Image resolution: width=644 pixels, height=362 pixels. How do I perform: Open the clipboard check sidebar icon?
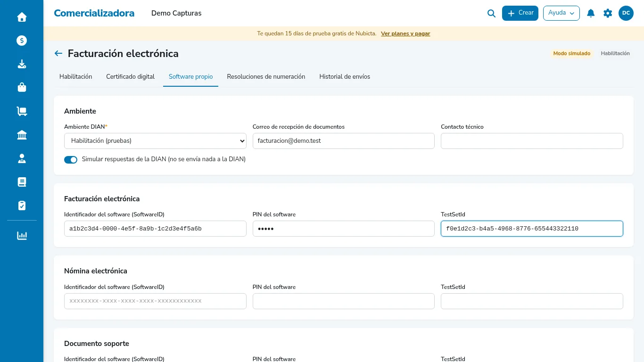tap(22, 206)
